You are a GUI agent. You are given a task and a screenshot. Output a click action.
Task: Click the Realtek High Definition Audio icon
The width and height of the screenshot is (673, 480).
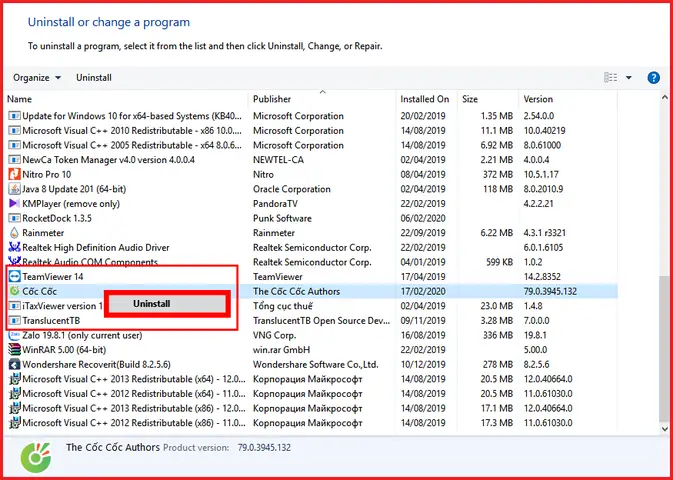(x=15, y=247)
